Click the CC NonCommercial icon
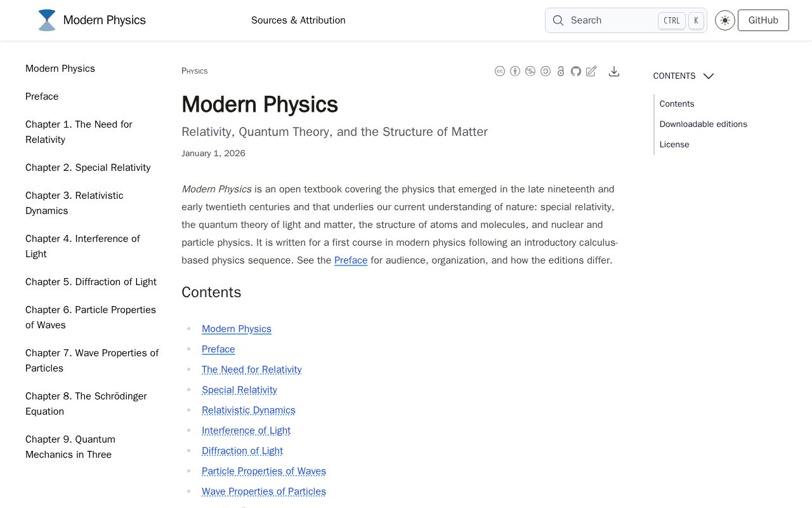This screenshot has width=812, height=508. click(x=530, y=71)
